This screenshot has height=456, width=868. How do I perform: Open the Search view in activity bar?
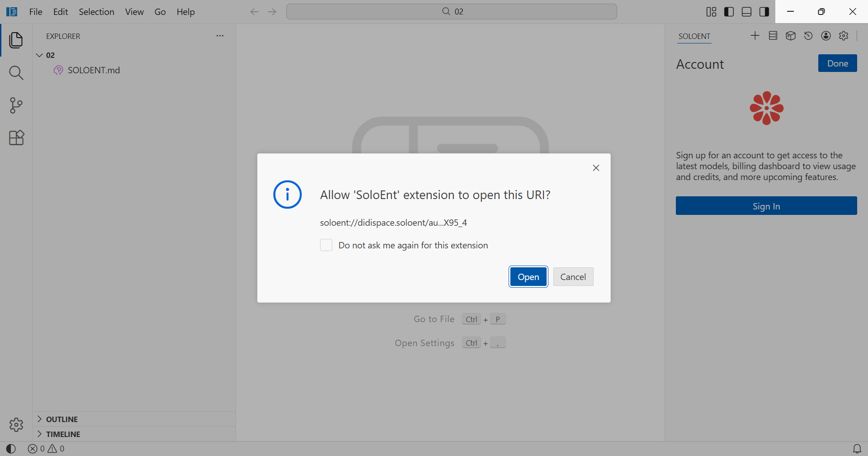tap(16, 73)
